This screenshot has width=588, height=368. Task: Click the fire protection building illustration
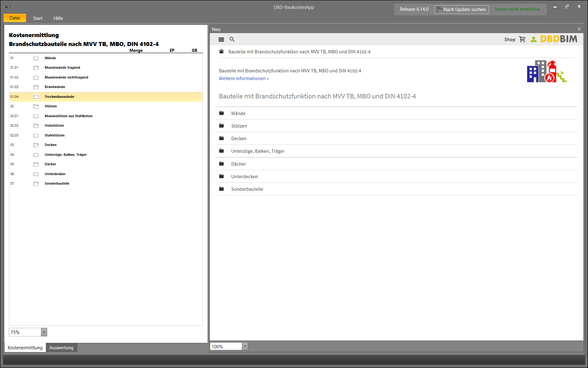click(x=547, y=71)
